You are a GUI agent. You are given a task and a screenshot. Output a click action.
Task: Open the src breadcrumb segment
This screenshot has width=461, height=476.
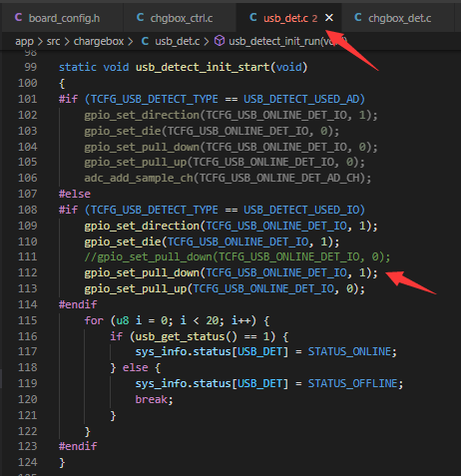point(53,41)
